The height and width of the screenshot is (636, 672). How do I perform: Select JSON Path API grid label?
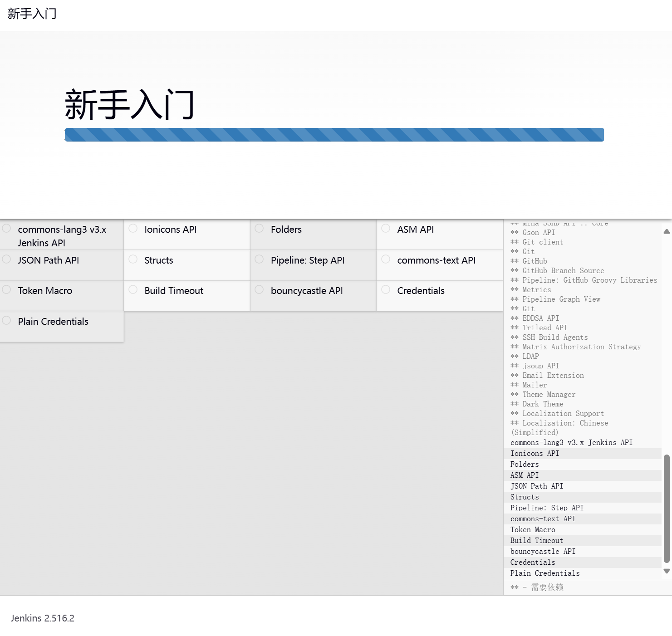49,260
